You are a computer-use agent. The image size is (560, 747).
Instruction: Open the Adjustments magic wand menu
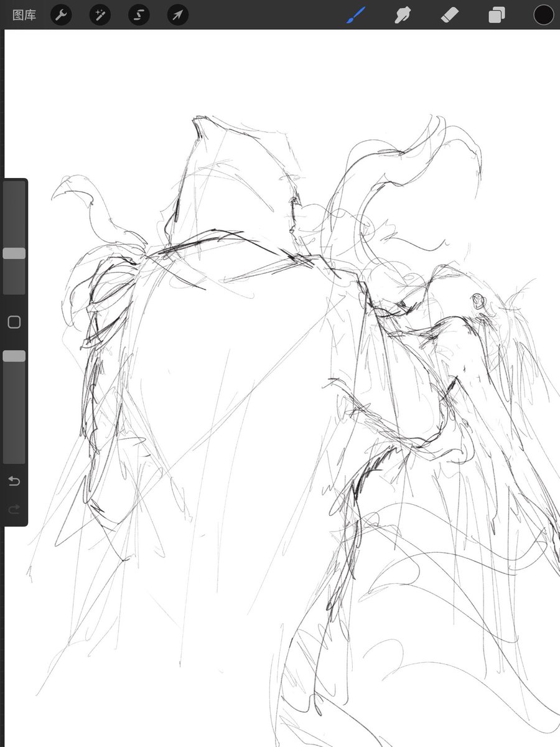100,15
